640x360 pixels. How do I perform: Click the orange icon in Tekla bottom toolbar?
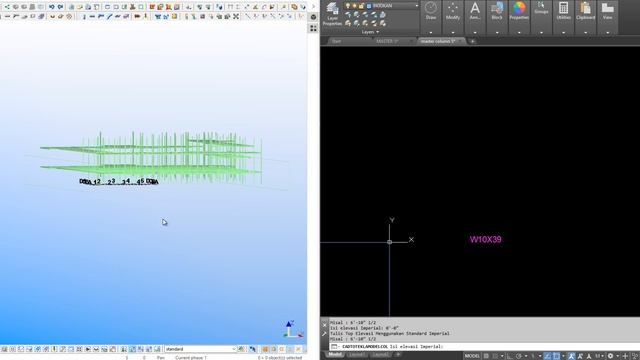pyautogui.click(x=265, y=349)
